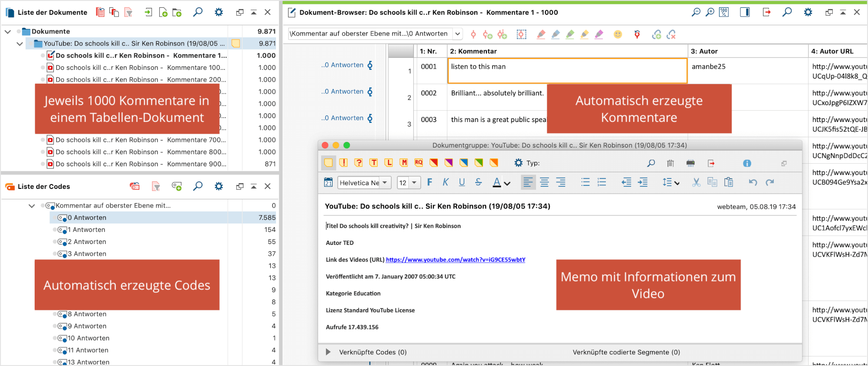Click the '3: Autor' column header
This screenshot has height=366, width=868.
pos(748,51)
